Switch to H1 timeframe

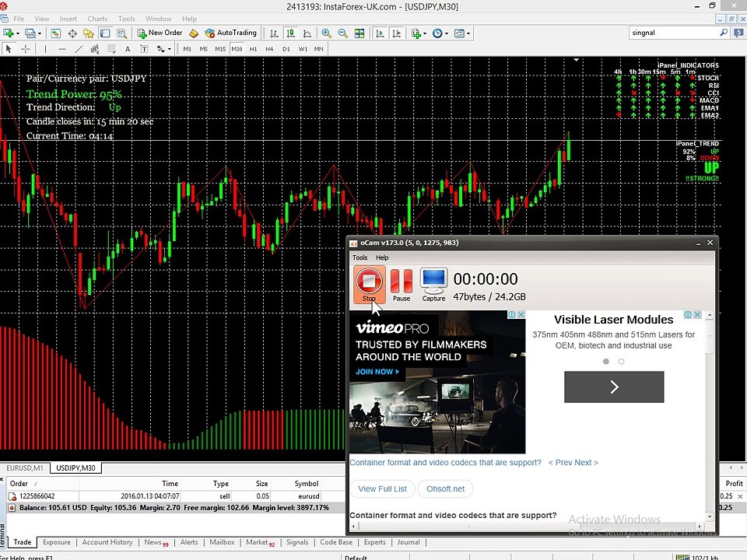pos(253,48)
